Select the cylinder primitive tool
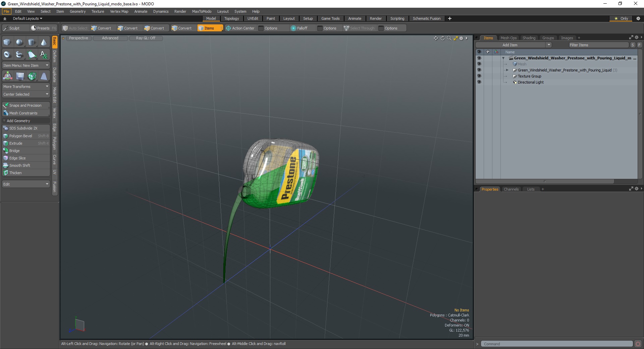Viewport: 644px width, 349px height. point(32,42)
